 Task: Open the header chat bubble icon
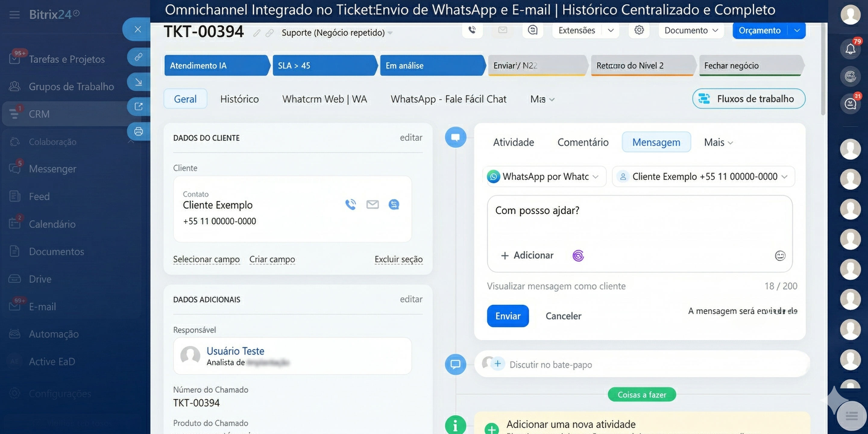coord(532,30)
